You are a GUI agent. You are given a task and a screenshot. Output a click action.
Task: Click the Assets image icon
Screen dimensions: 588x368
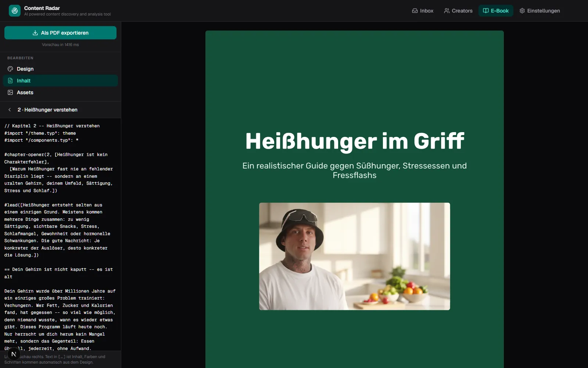(10, 92)
